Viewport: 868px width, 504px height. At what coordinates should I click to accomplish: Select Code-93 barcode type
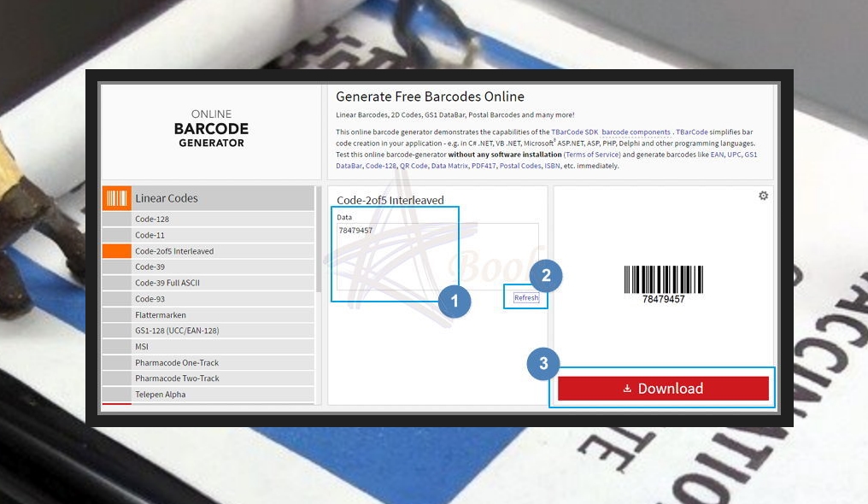coord(208,299)
